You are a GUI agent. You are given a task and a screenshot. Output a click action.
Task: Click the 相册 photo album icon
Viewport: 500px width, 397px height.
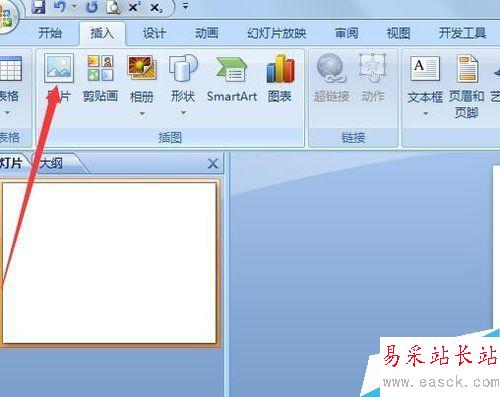click(x=142, y=68)
